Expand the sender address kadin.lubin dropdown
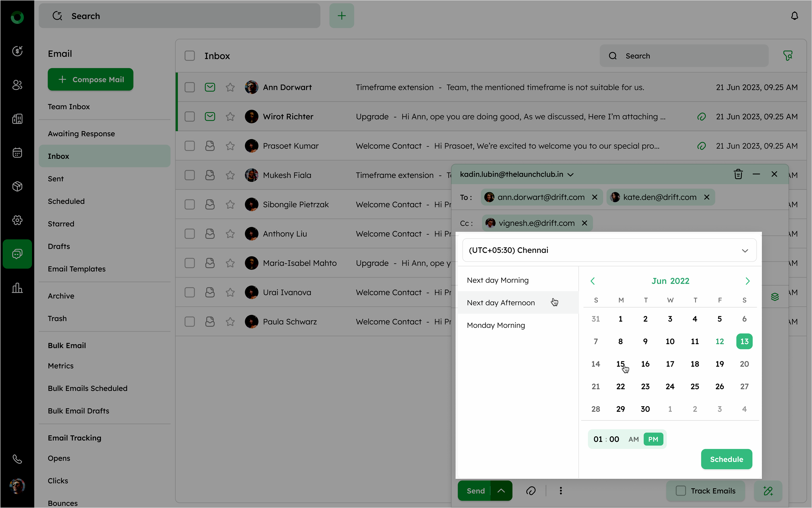The image size is (812, 508). (570, 174)
